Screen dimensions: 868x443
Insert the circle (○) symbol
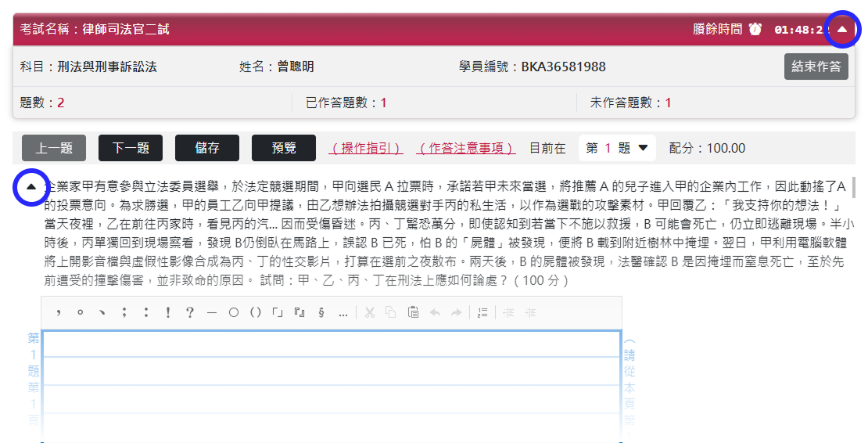coord(234,313)
